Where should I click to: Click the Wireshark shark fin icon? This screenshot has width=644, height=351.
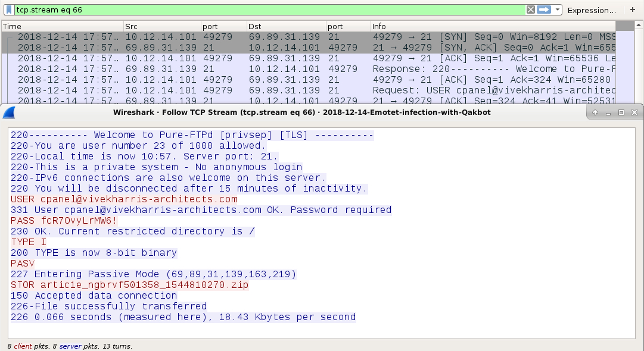pyautogui.click(x=9, y=112)
